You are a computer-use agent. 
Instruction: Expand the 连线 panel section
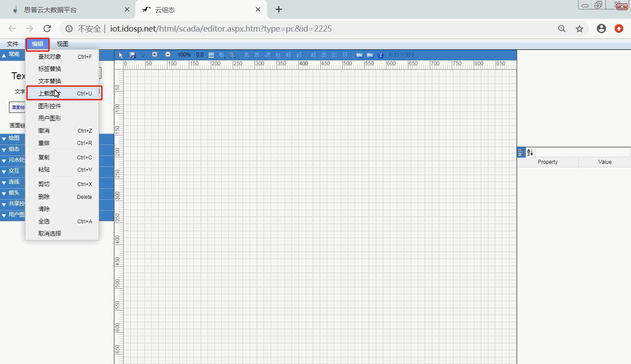(x=14, y=182)
